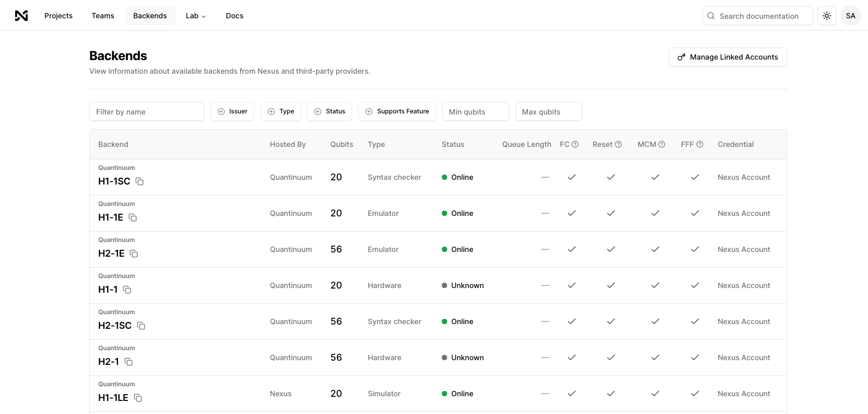Click the FC column help icon
Image resolution: width=868 pixels, height=414 pixels.
[x=575, y=144]
